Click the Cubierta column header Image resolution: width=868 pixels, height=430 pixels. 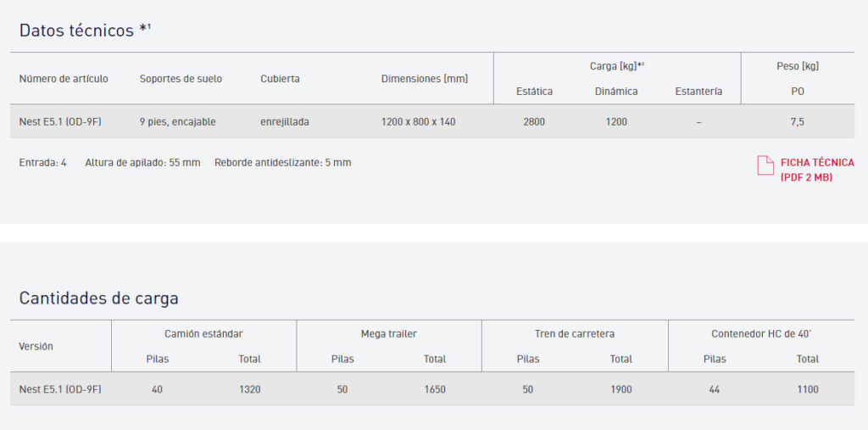[x=280, y=79]
